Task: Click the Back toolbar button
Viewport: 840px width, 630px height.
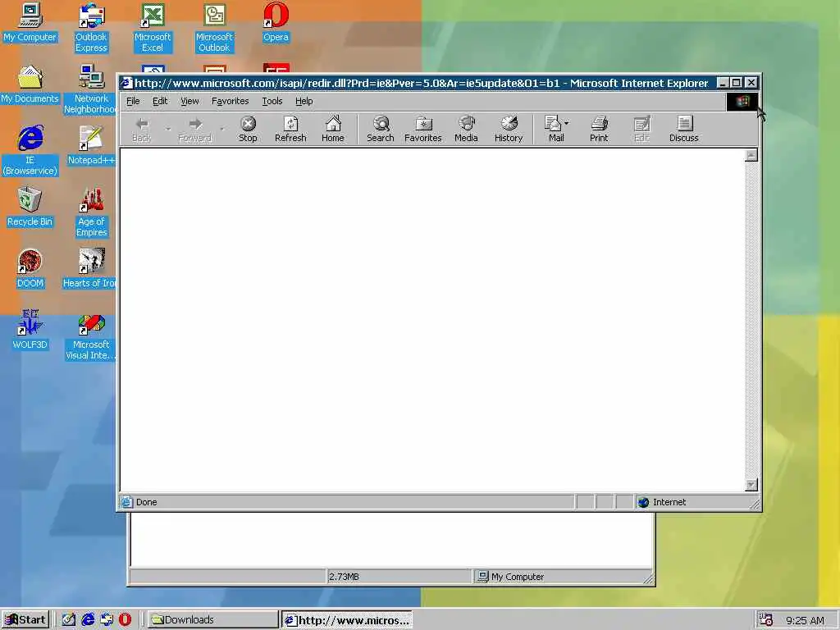Action: [141, 129]
